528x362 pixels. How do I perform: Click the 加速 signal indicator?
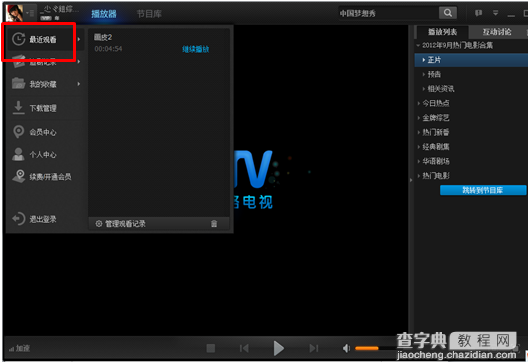pos(20,348)
